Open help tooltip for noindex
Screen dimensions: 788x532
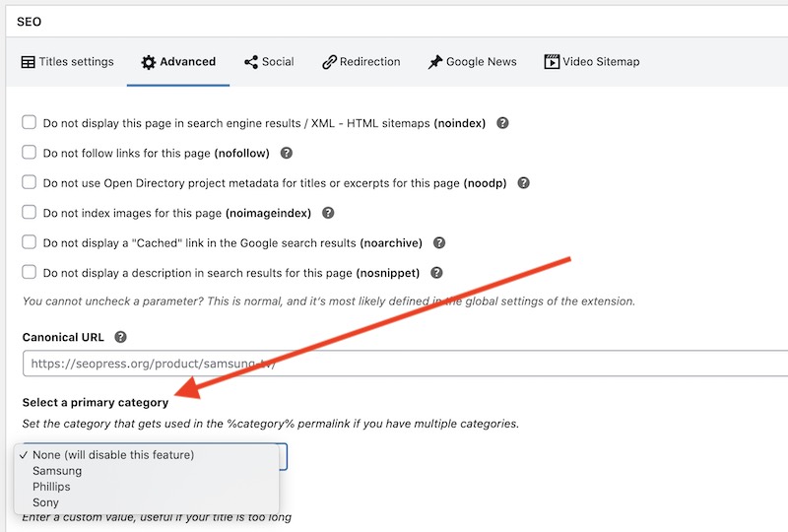502,123
